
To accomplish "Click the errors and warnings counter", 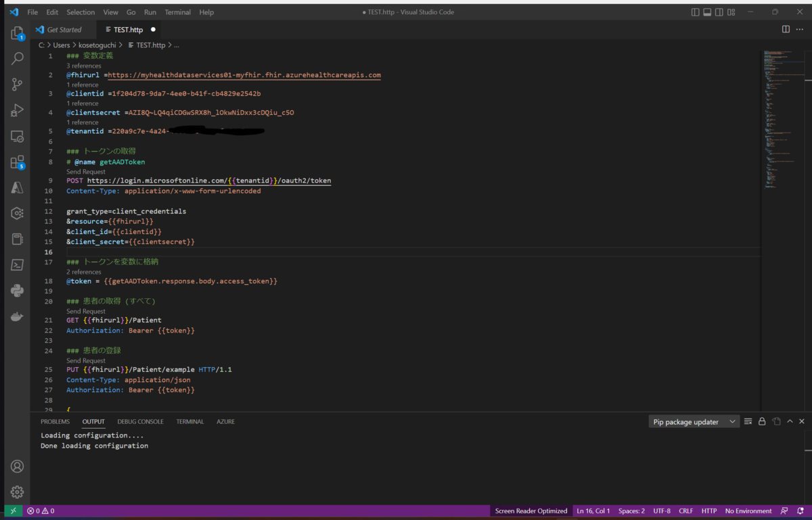I will point(41,511).
